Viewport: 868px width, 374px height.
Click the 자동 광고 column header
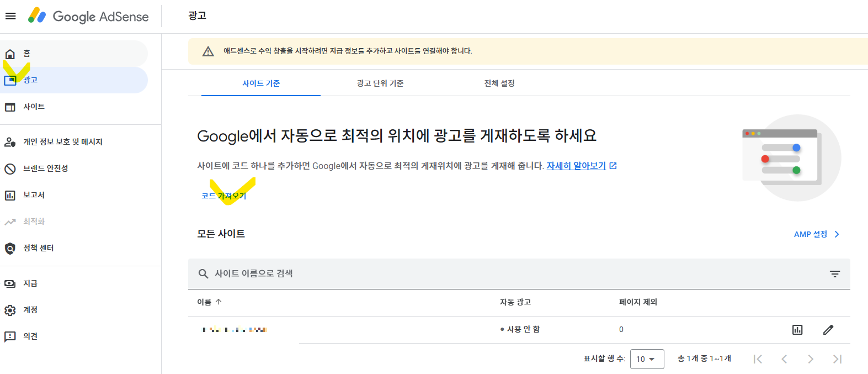tap(515, 302)
